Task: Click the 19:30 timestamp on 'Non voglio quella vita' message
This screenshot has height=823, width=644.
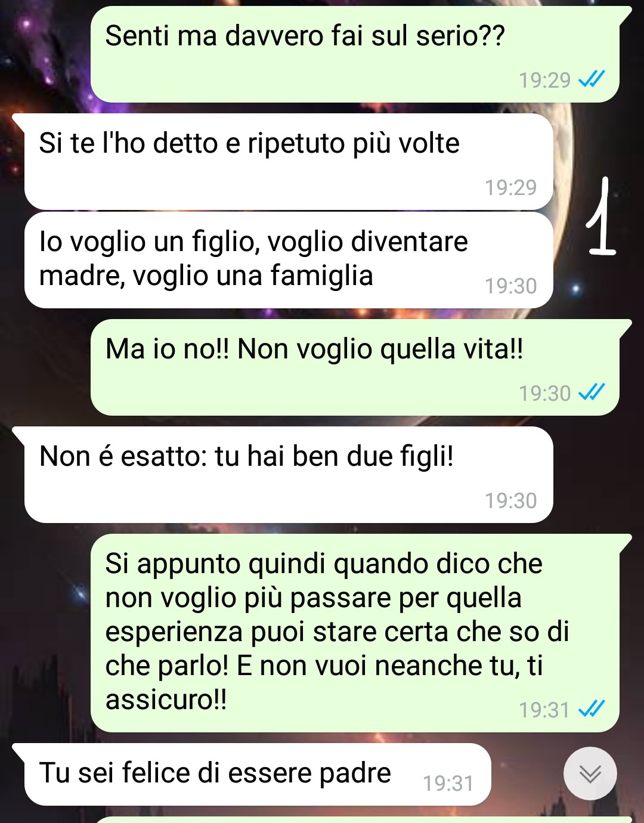Action: click(x=544, y=393)
